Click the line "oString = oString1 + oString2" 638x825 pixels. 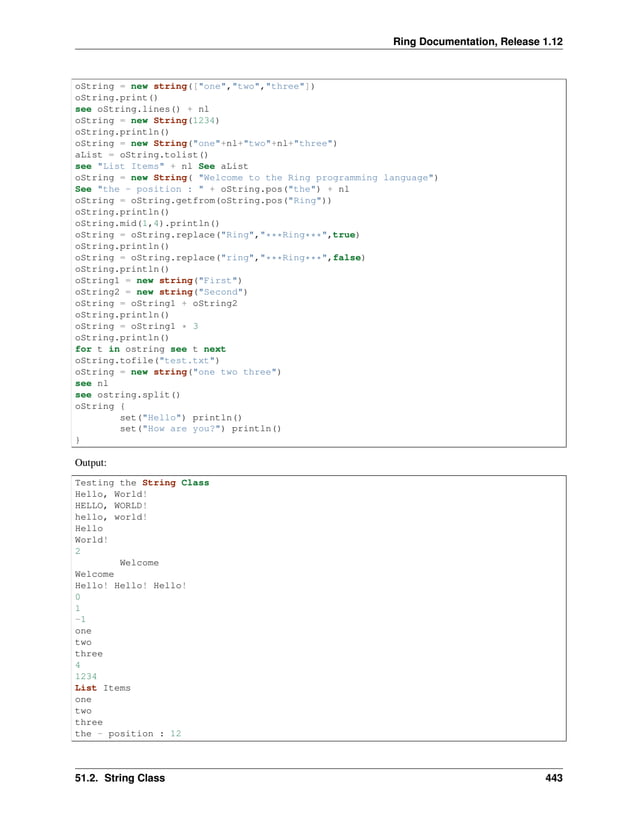pyautogui.click(x=156, y=304)
